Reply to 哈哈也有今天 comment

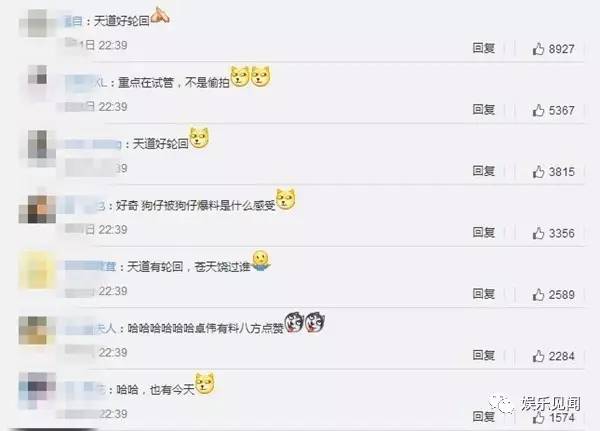click(x=484, y=416)
